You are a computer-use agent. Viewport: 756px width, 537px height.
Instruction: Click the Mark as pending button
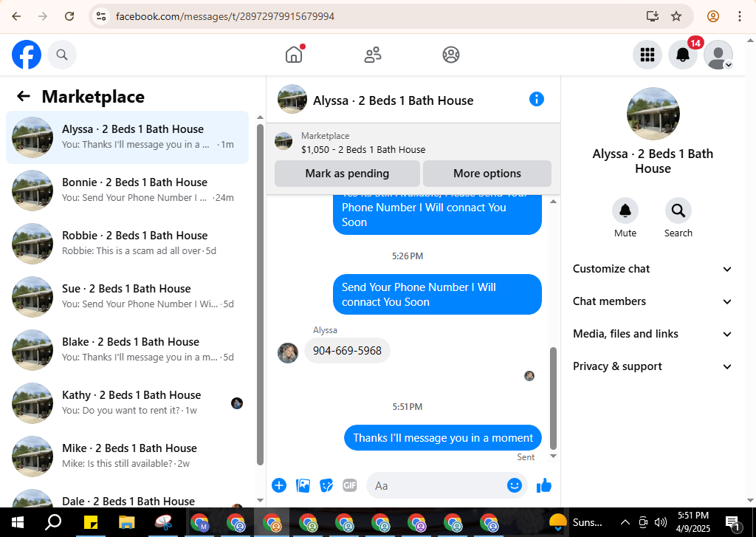(347, 174)
